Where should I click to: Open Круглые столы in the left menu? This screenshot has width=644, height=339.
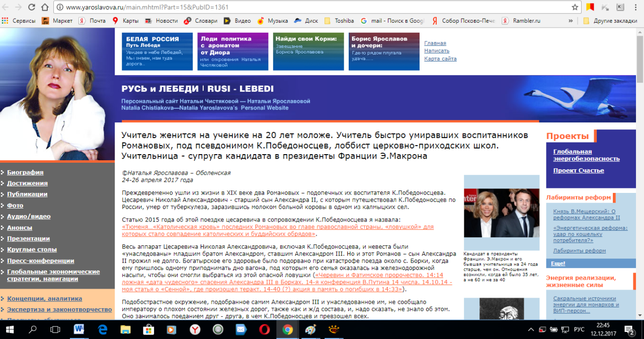pos(32,250)
